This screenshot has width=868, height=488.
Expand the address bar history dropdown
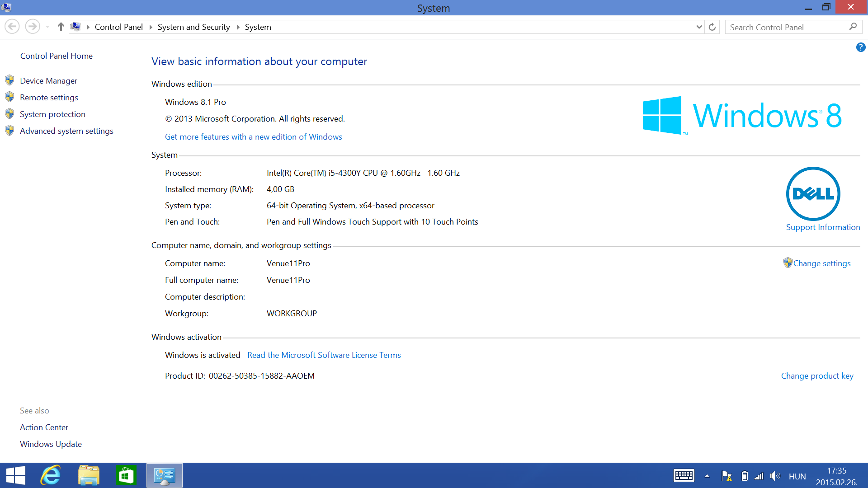pyautogui.click(x=699, y=27)
